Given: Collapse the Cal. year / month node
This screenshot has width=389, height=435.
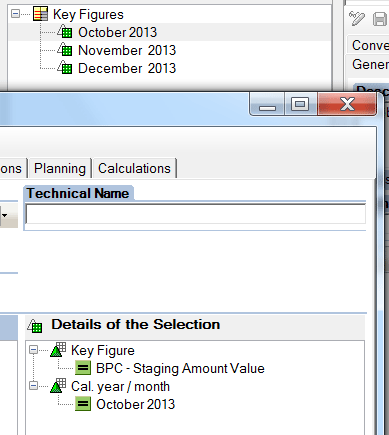Looking at the screenshot, I should (33, 386).
